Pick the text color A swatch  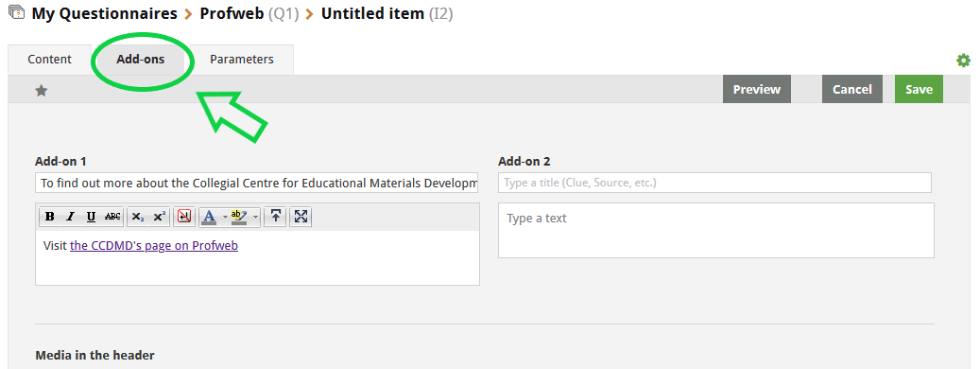pos(210,217)
